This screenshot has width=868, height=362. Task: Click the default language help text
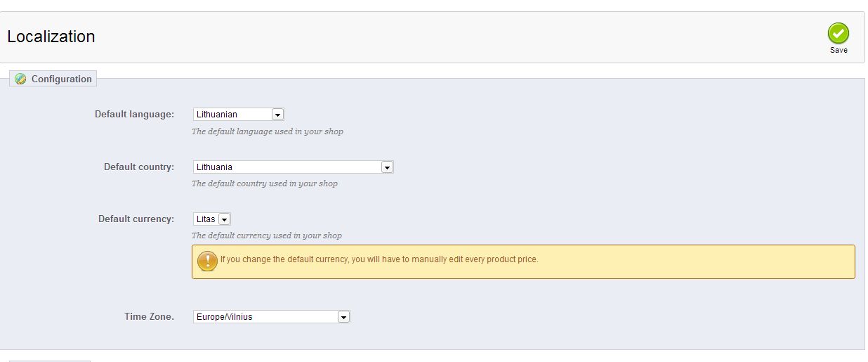pyautogui.click(x=268, y=131)
